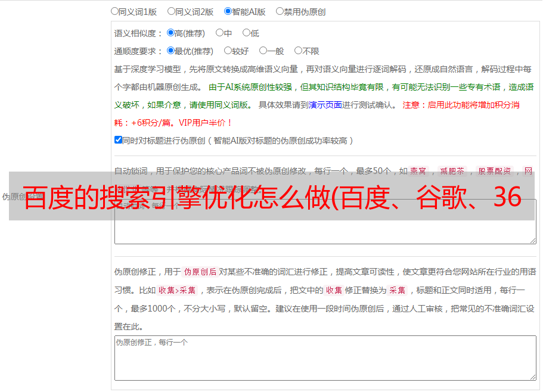This screenshot has width=543, height=392.
Task: Set 语义相似度 to 低
Action: 246,33
